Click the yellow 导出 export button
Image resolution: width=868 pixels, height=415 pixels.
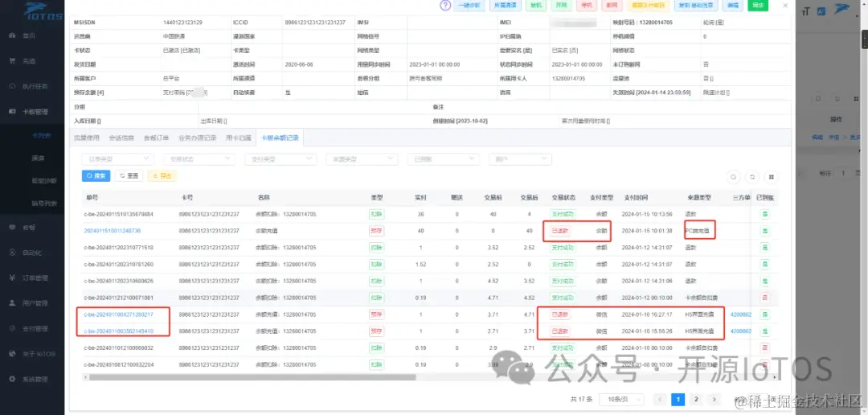point(162,175)
